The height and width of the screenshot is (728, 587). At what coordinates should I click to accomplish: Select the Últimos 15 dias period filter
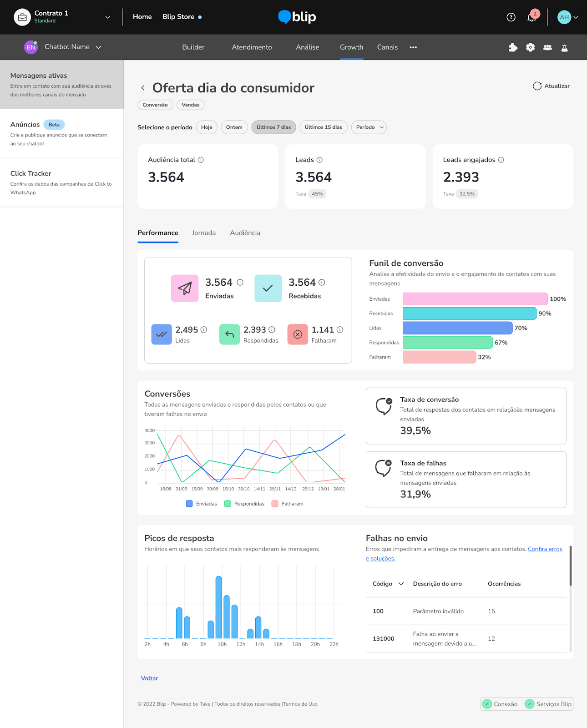pos(323,127)
